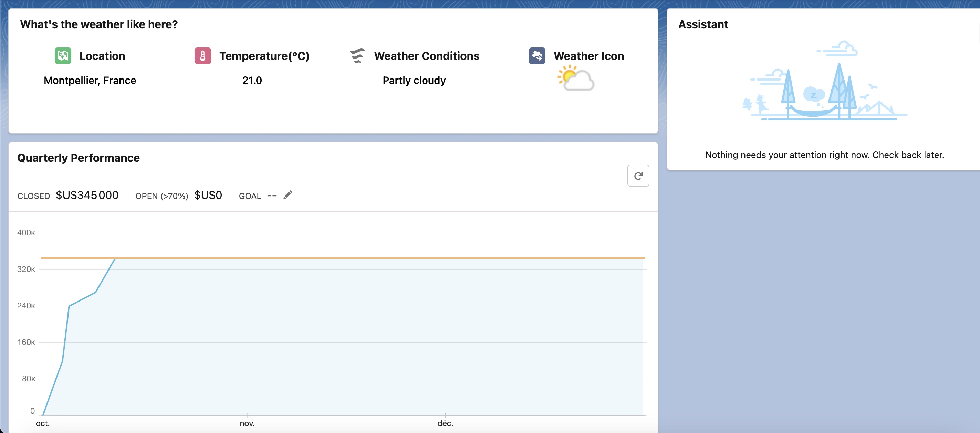This screenshot has height=433, width=980.
Task: Click the OPEN (>70%) $US0 amount
Action: (208, 195)
